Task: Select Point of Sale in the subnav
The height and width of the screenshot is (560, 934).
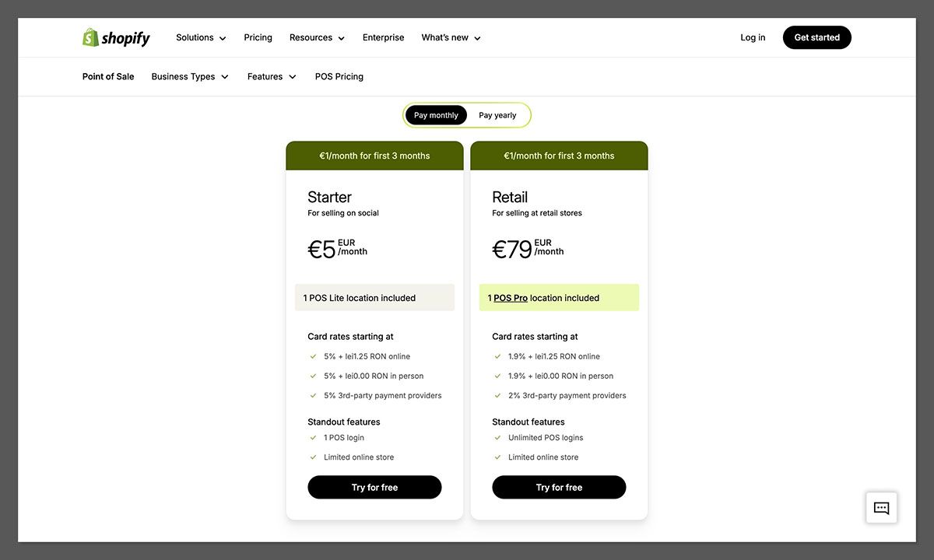Action: [x=107, y=76]
